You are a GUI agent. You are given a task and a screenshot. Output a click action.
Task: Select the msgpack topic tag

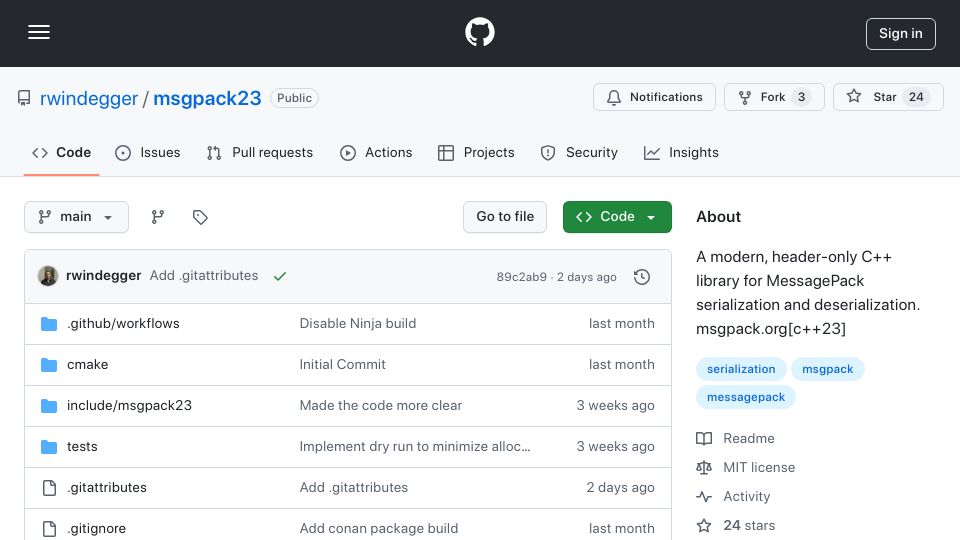point(827,369)
